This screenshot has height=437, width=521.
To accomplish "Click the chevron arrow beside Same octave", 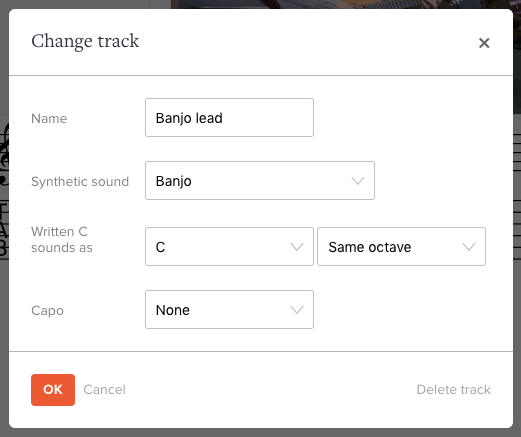I will coord(469,247).
